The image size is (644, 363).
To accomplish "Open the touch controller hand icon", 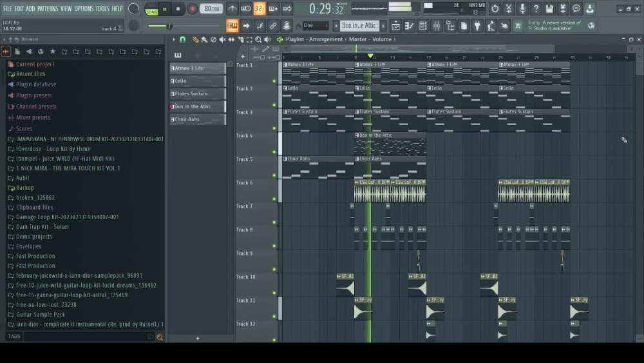I will (504, 26).
